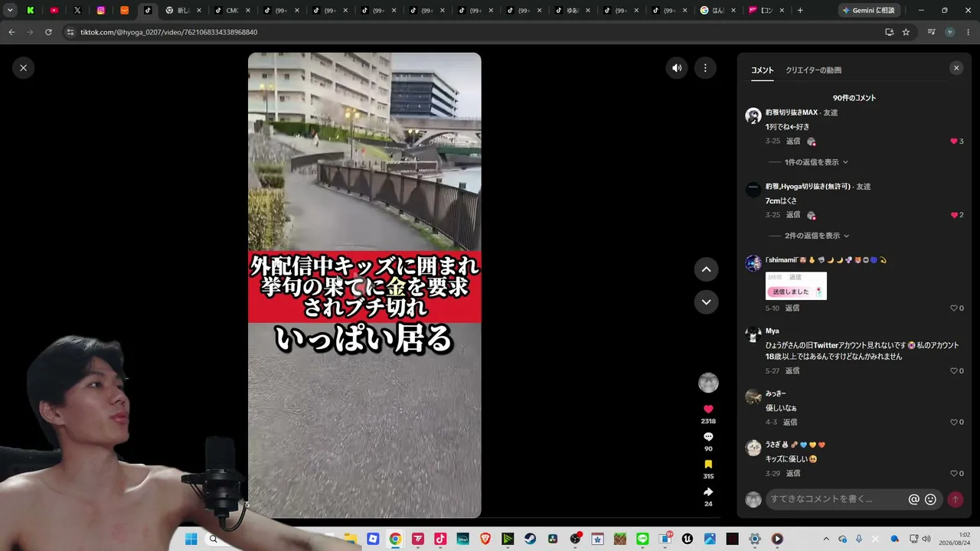
Task: Open comments via the speech bubble icon
Action: click(708, 437)
